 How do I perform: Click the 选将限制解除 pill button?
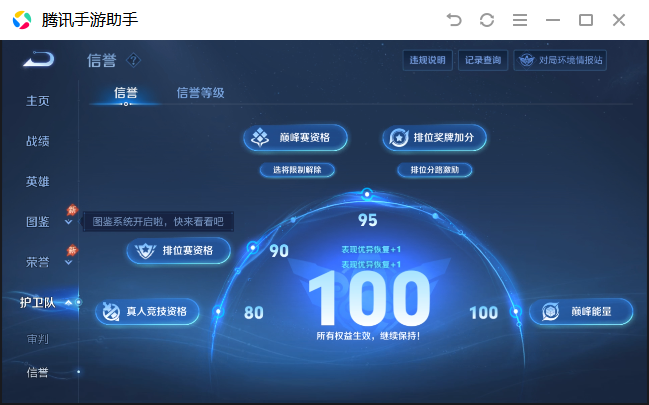point(297,170)
